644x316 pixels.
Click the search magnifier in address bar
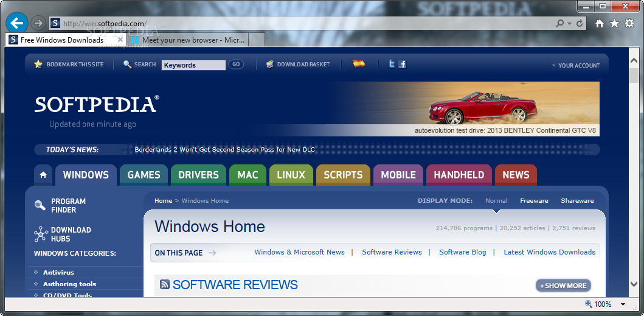(x=560, y=24)
